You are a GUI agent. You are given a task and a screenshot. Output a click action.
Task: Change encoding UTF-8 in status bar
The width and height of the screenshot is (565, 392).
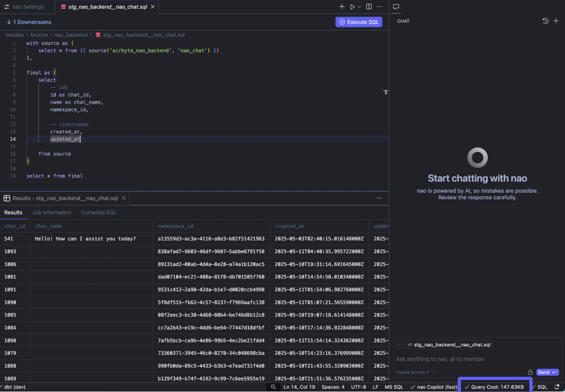pos(358,387)
